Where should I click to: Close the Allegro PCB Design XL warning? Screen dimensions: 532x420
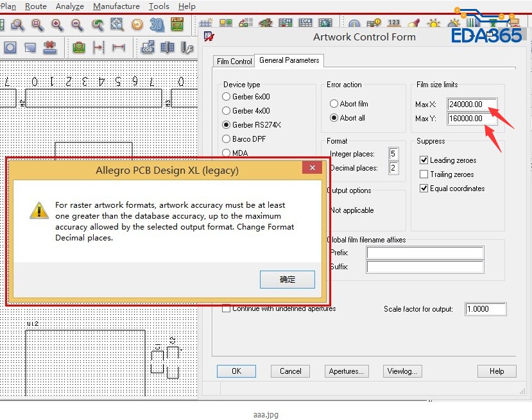[x=312, y=168]
